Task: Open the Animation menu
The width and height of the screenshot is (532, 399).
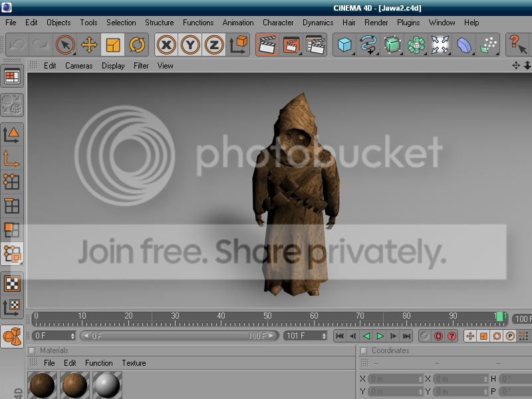Action: pos(238,23)
